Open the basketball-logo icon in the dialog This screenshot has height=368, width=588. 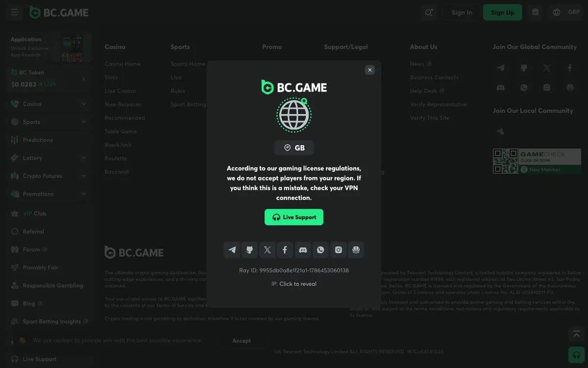[x=356, y=250]
